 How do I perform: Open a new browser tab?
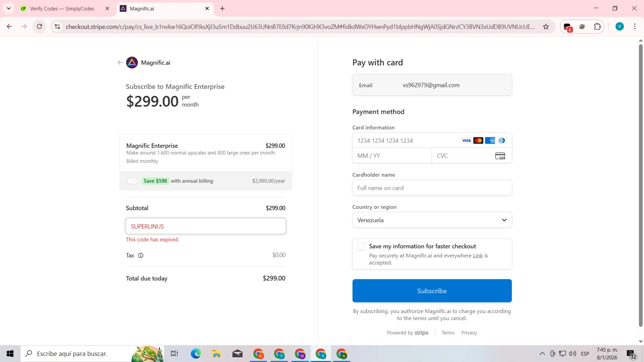[x=222, y=9]
